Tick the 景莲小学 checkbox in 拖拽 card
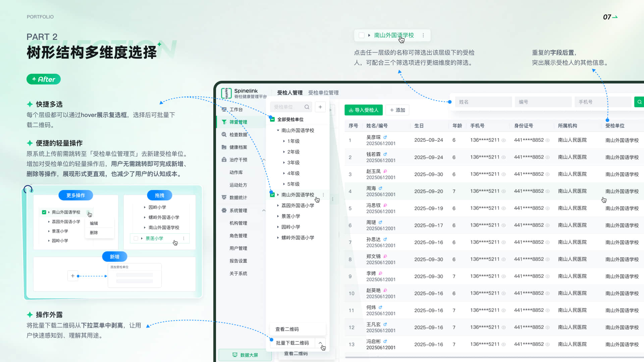This screenshot has height=362, width=644. tap(136, 238)
